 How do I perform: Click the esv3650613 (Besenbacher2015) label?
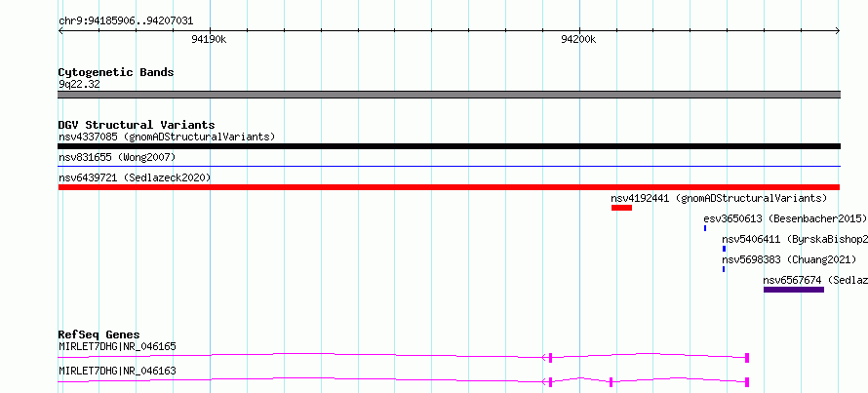[785, 218]
